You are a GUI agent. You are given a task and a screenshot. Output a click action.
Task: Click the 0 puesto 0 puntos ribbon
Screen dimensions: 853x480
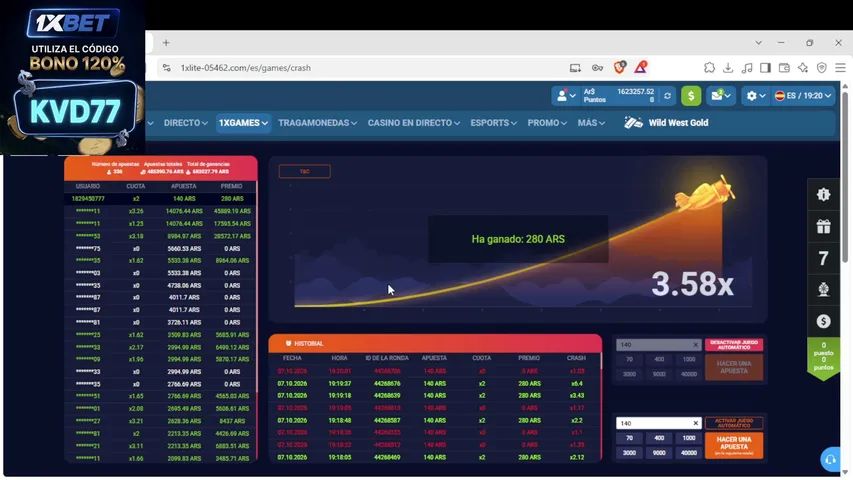(x=823, y=357)
